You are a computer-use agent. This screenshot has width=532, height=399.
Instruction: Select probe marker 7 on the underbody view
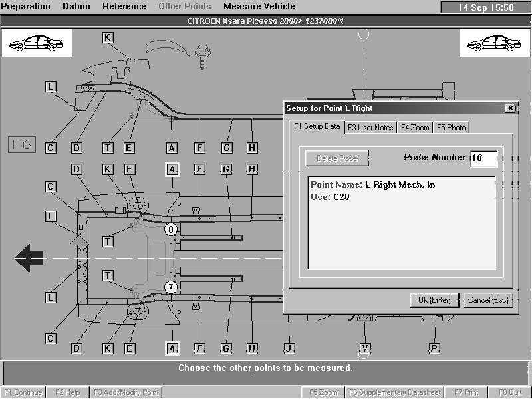pos(171,287)
